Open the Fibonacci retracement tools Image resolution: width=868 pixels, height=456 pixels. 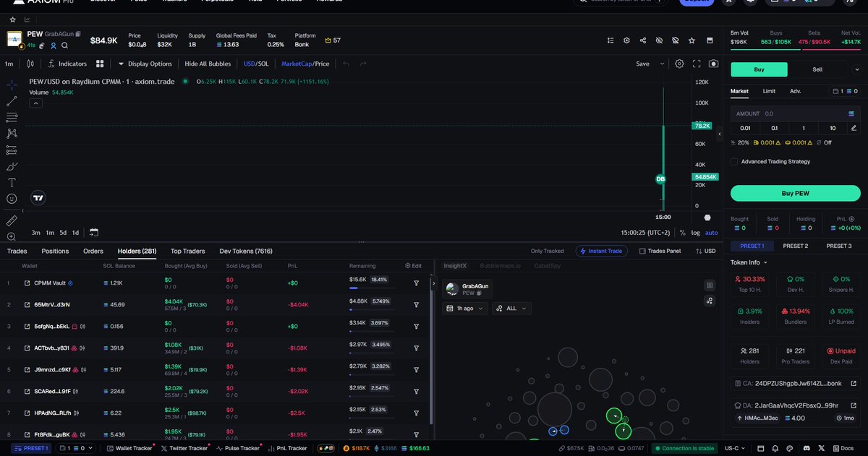(12, 117)
